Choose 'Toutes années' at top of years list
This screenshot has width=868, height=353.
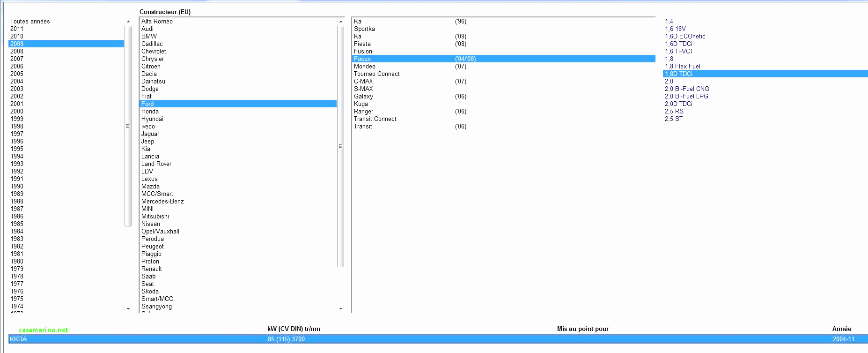30,21
